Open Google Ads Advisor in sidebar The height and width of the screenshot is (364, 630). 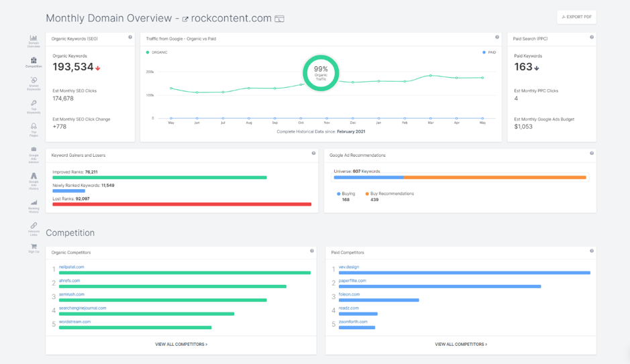34,155
